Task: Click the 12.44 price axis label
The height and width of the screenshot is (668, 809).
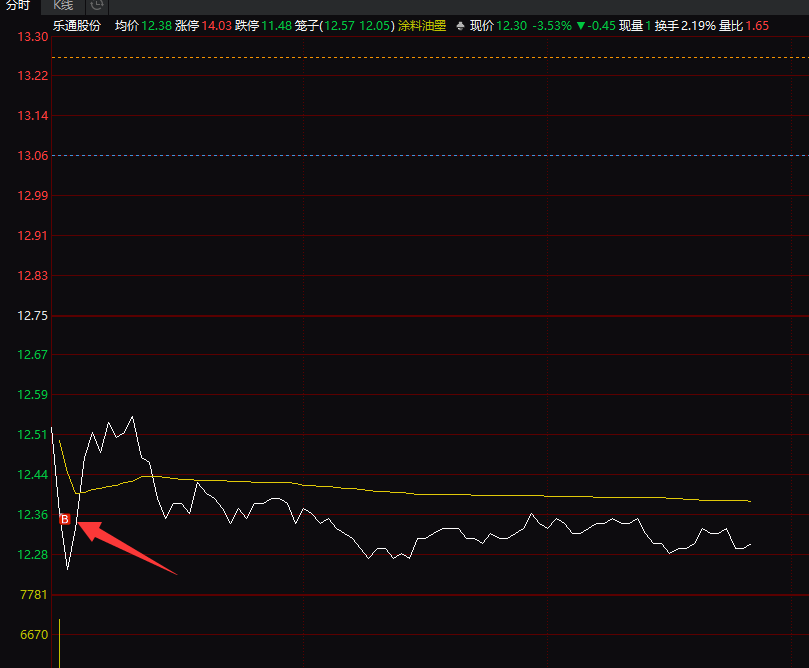Action: pyautogui.click(x=33, y=475)
